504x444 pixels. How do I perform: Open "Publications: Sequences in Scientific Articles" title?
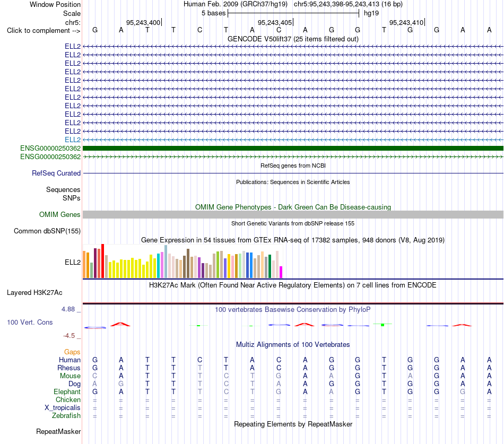point(293,182)
